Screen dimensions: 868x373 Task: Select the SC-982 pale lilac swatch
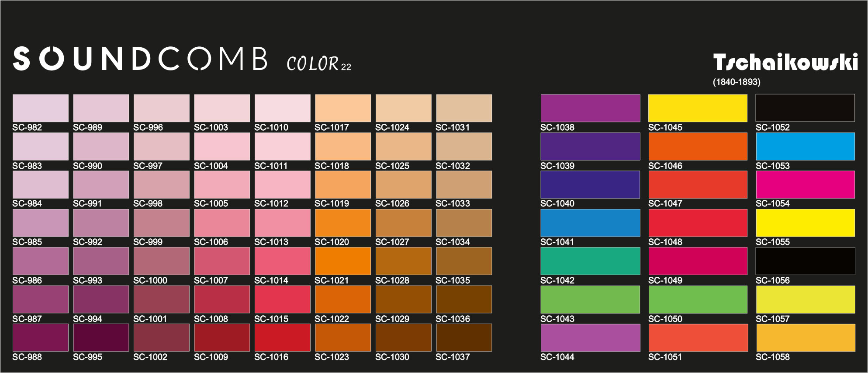click(41, 108)
